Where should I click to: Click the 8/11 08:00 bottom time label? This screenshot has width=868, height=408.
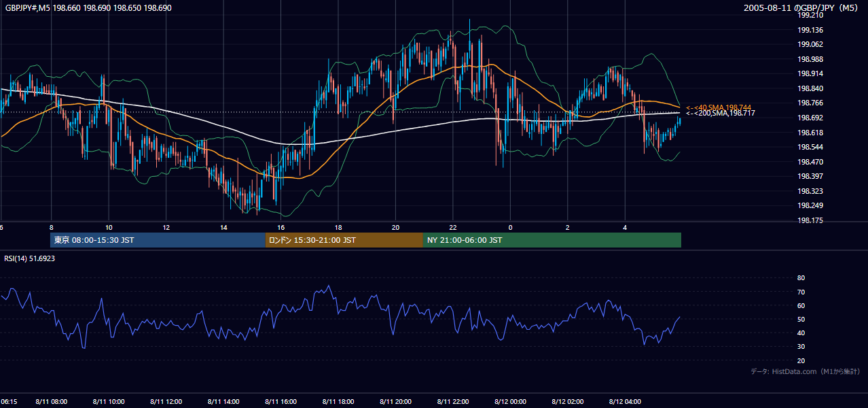point(52,402)
